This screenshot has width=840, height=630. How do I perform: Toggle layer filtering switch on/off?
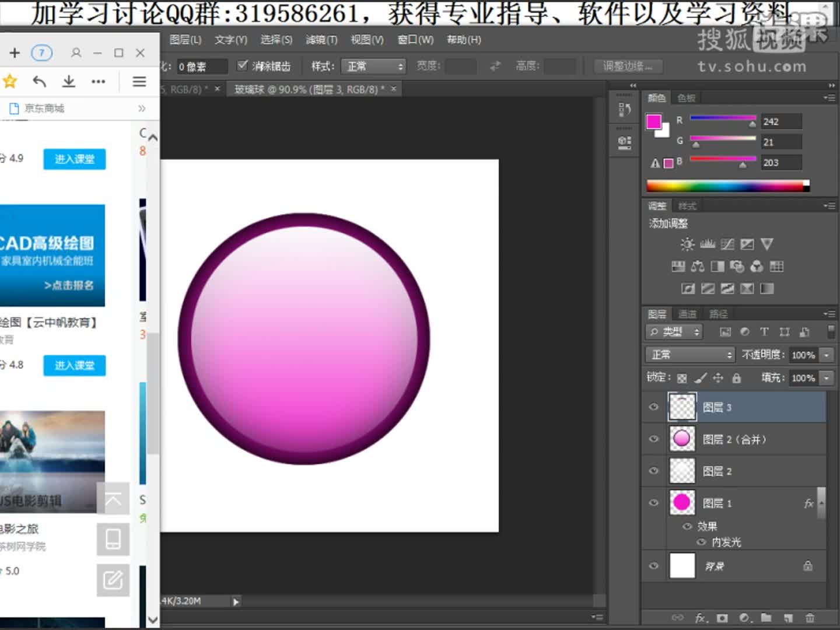coord(831,332)
